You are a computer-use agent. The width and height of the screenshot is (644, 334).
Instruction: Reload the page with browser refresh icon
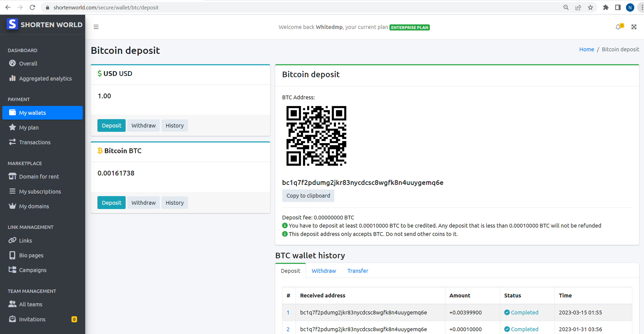(x=32, y=7)
